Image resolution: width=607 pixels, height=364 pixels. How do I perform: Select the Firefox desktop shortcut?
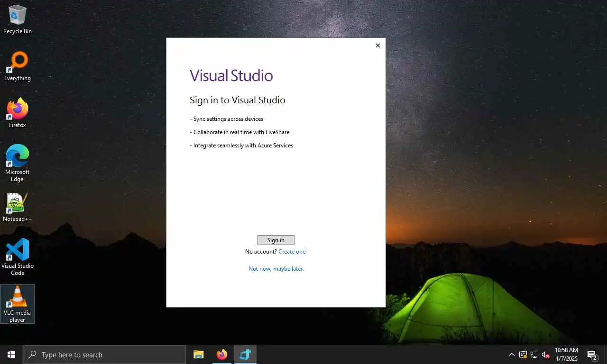click(x=18, y=113)
